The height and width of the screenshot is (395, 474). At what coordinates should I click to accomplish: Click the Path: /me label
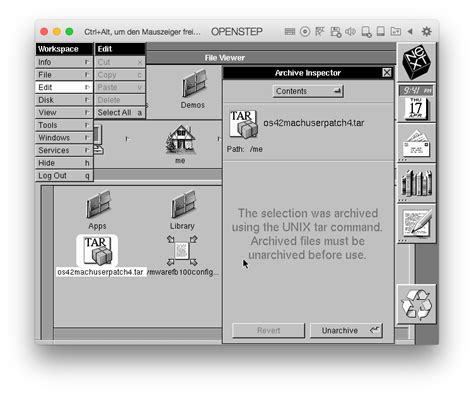(245, 149)
